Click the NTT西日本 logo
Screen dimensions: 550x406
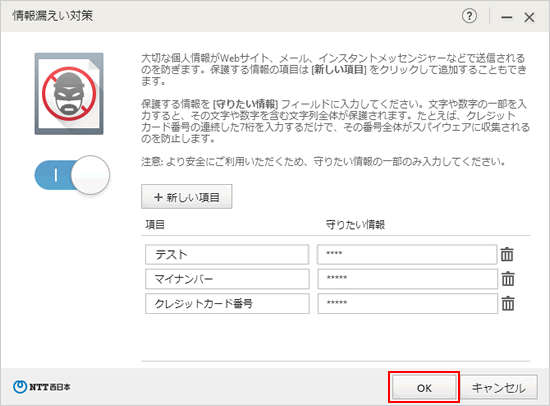(42, 387)
